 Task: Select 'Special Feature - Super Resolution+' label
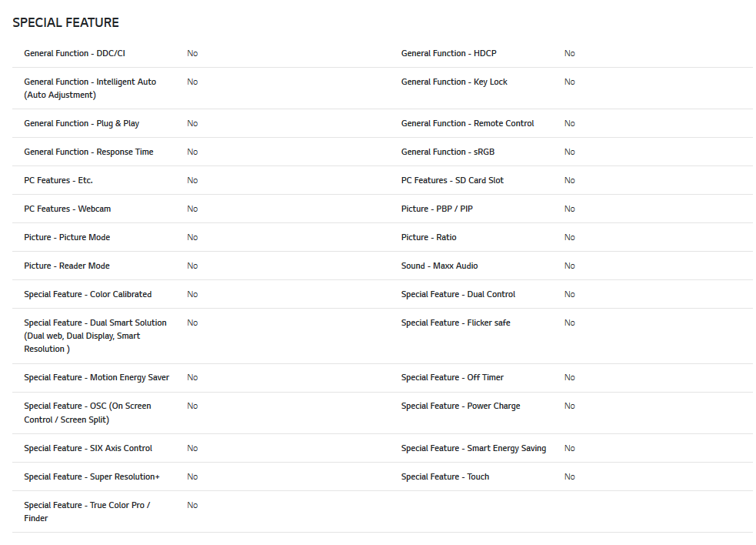click(92, 477)
